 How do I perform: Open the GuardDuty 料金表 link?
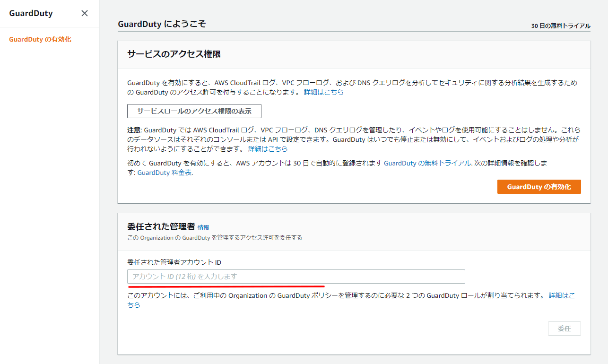pyautogui.click(x=165, y=173)
